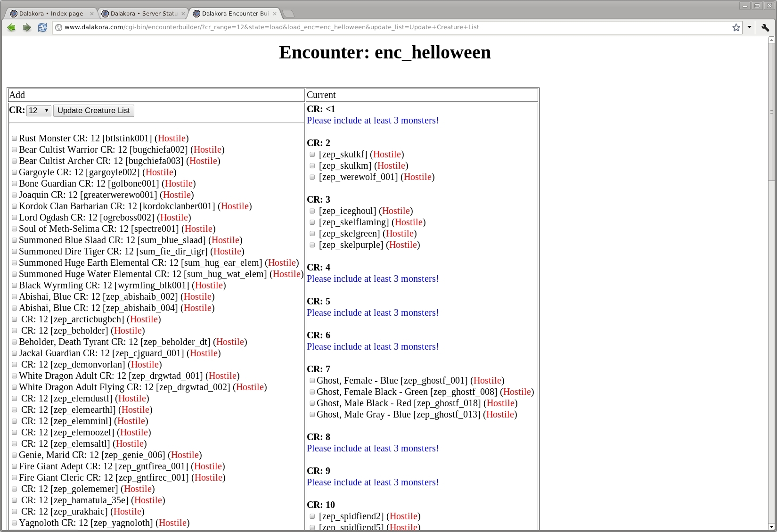Check Ghost, Female - Blue checkbox
The image size is (777, 532).
312,381
